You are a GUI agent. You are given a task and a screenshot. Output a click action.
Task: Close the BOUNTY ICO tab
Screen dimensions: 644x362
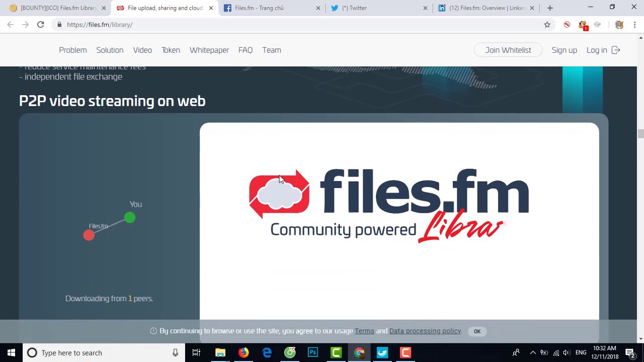104,8
